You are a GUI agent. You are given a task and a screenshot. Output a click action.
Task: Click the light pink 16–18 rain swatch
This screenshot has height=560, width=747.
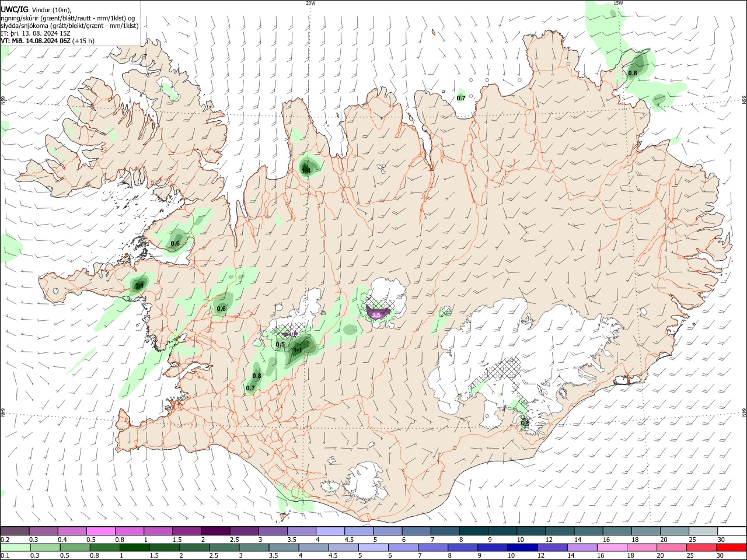click(612, 547)
